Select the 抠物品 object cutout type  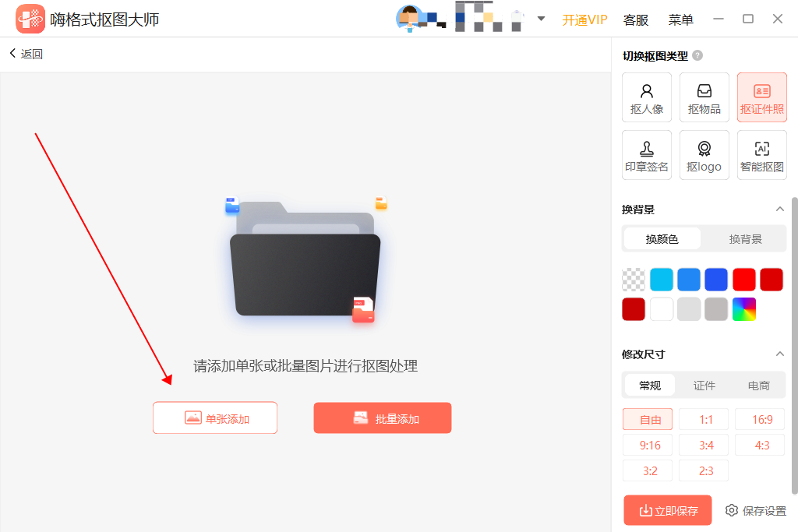click(704, 97)
